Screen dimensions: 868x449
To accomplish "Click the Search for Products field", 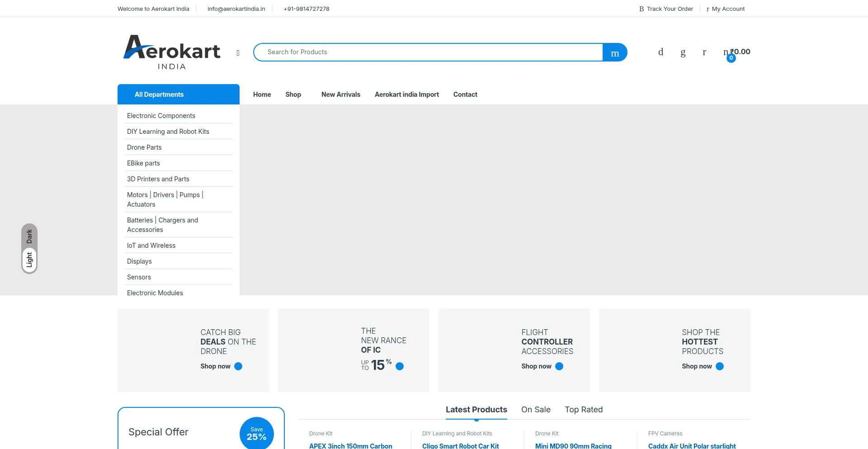I will click(428, 52).
